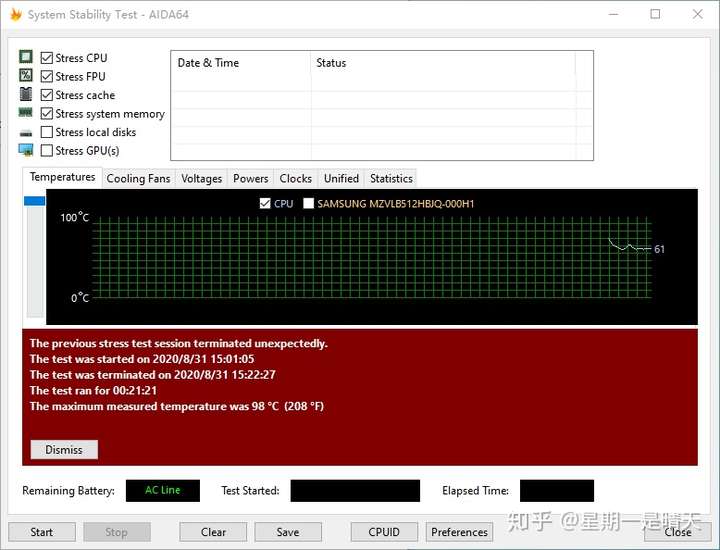
Task: Click the Save button
Action: pyautogui.click(x=288, y=532)
